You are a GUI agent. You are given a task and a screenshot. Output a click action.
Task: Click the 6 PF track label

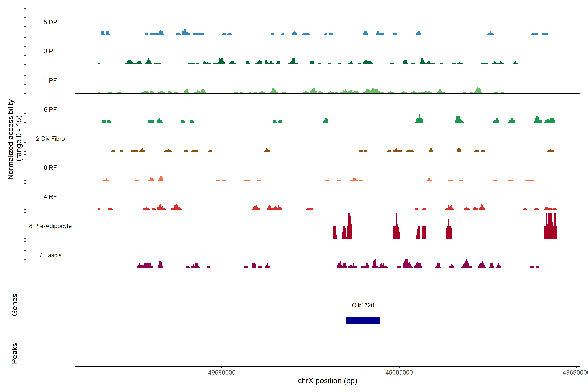coord(50,109)
